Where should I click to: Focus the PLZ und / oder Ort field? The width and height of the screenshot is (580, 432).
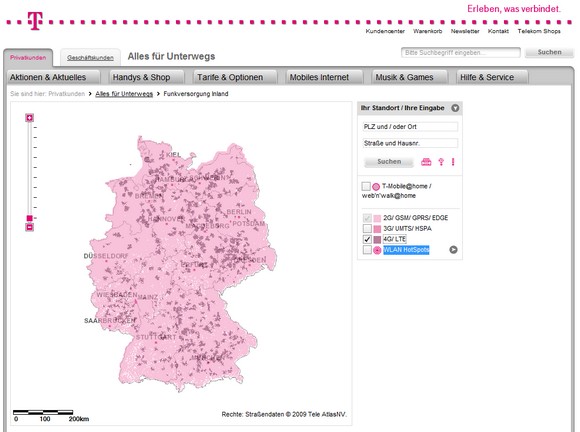coord(410,127)
